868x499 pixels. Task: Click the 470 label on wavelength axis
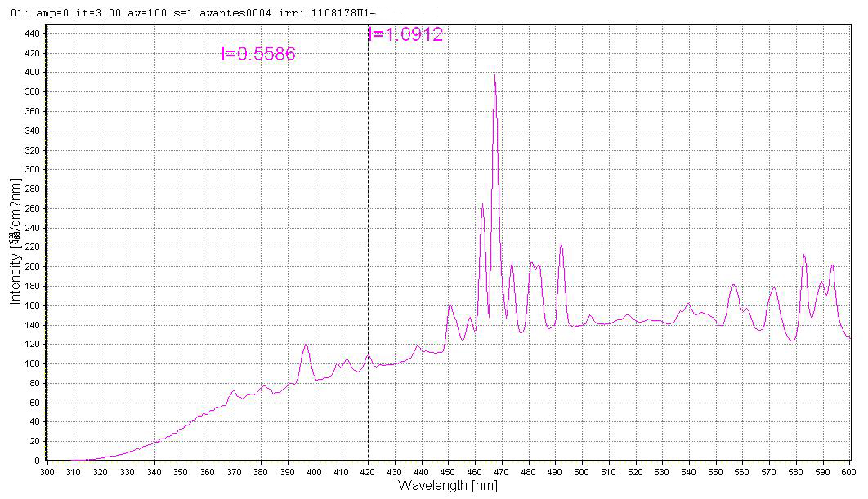[x=502, y=472]
